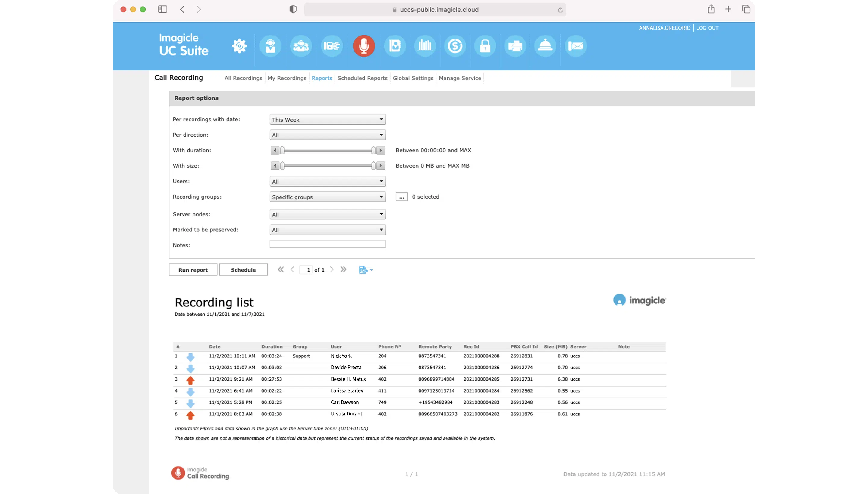This screenshot has height=494, width=868.
Task: Expand the Marked to be preserved dropdown
Action: (x=327, y=230)
